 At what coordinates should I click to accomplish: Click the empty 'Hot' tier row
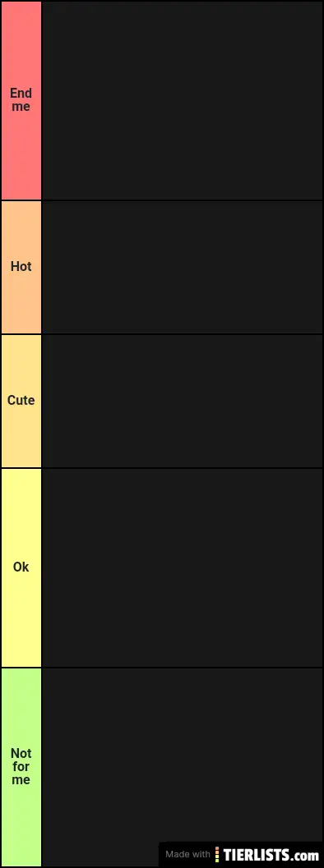click(x=182, y=267)
